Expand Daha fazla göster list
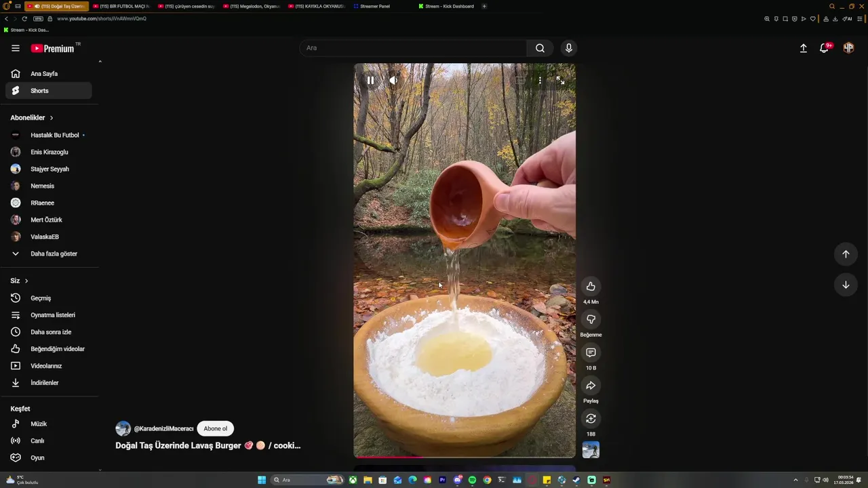This screenshot has width=868, height=488. 49,253
